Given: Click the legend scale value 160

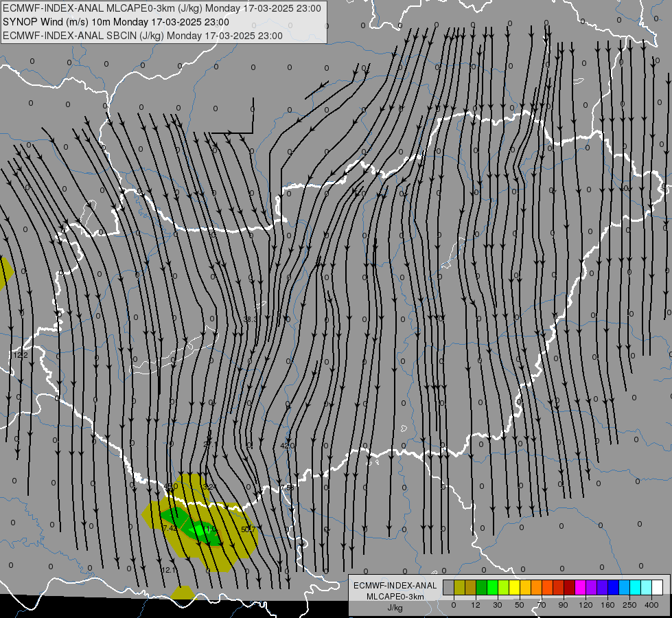Looking at the screenshot, I should [607, 605].
